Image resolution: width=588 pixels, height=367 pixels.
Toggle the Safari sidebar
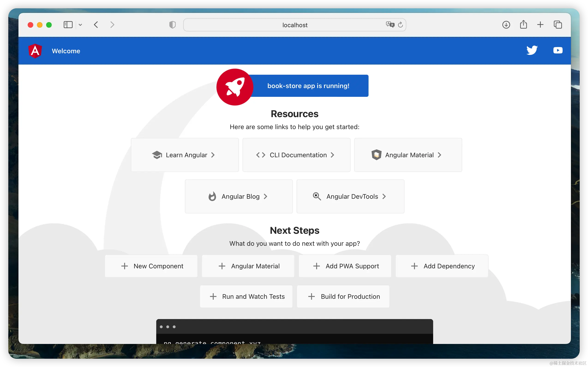[68, 25]
